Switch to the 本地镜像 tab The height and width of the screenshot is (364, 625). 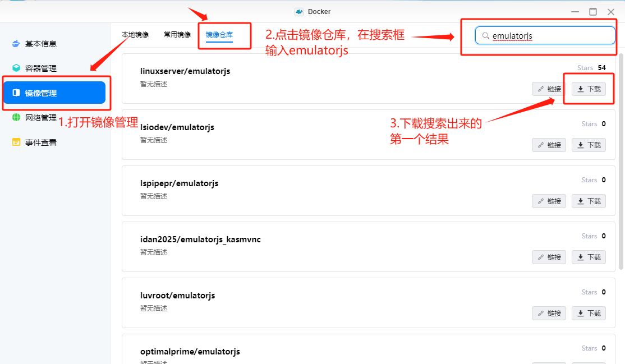click(135, 35)
